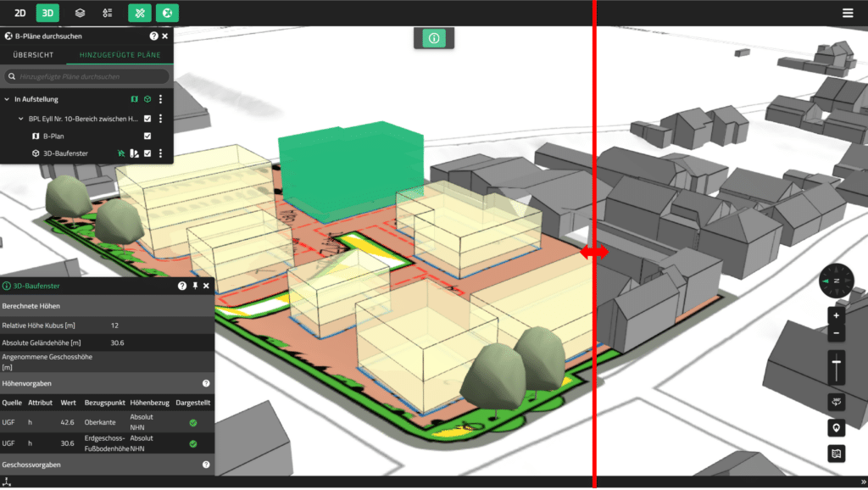The height and width of the screenshot is (490, 868).
Task: Switch to 3D view
Action: 47,13
